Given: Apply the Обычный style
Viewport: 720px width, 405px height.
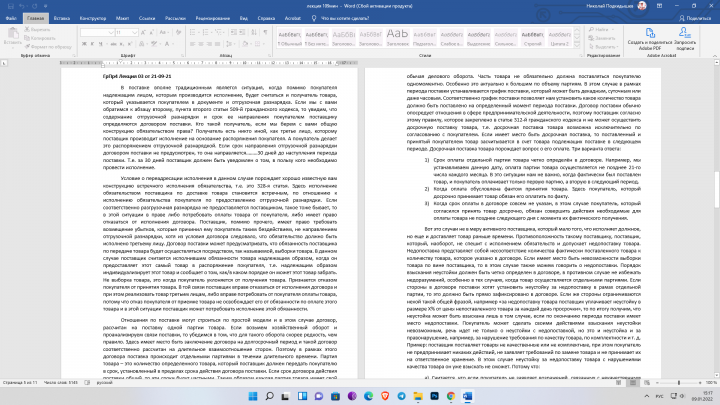Looking at the screenshot, I should coord(289,38).
